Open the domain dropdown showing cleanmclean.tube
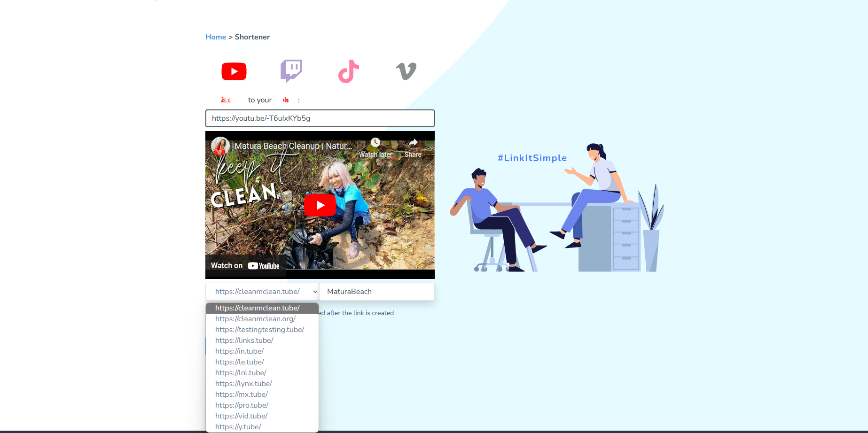 click(x=262, y=292)
